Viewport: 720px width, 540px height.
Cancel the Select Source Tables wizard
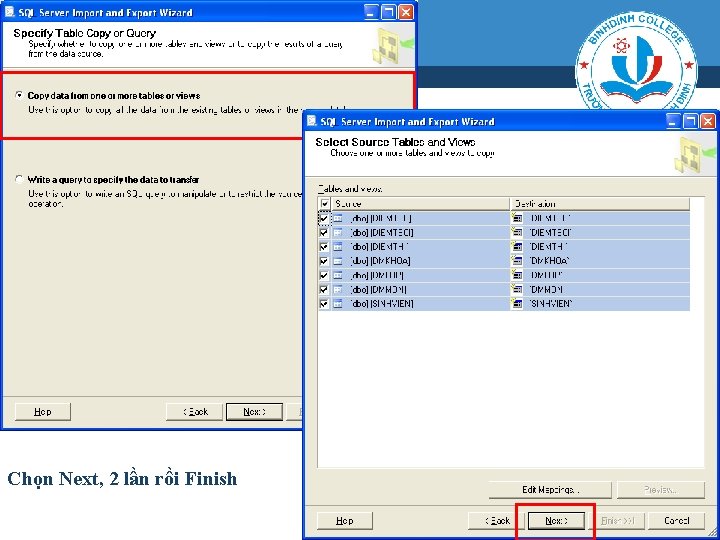pos(677,521)
